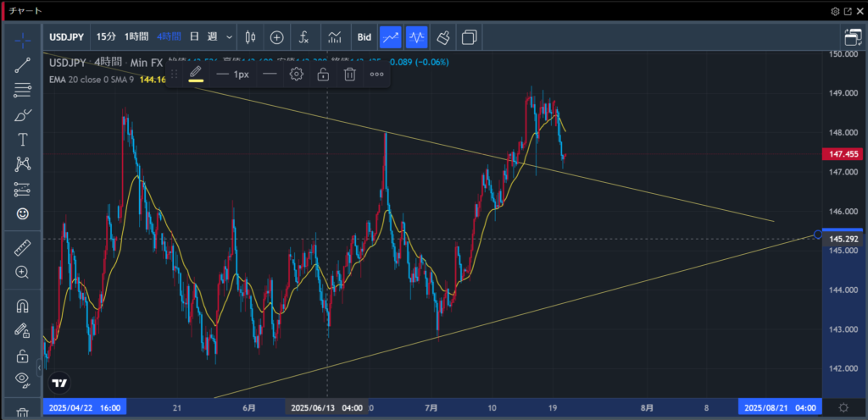This screenshot has width=868, height=420.
Task: Click the overlapping squares layout icon
Action: (x=470, y=37)
